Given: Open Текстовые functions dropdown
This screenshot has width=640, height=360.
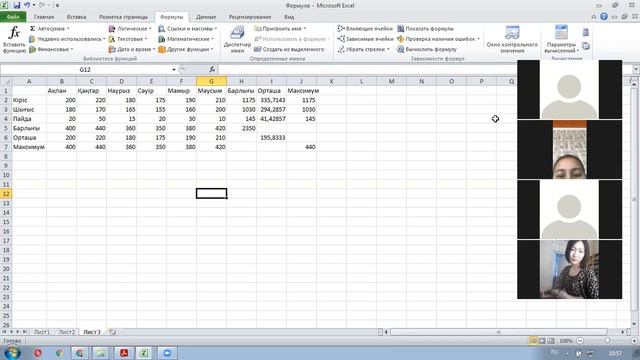Looking at the screenshot, I should pos(128,39).
